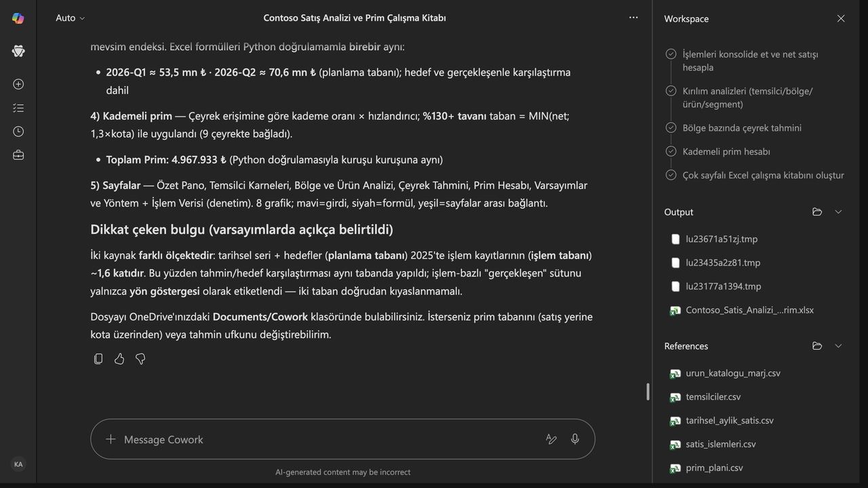Open the References folder icon
Image resolution: width=868 pixels, height=488 pixels.
[817, 346]
